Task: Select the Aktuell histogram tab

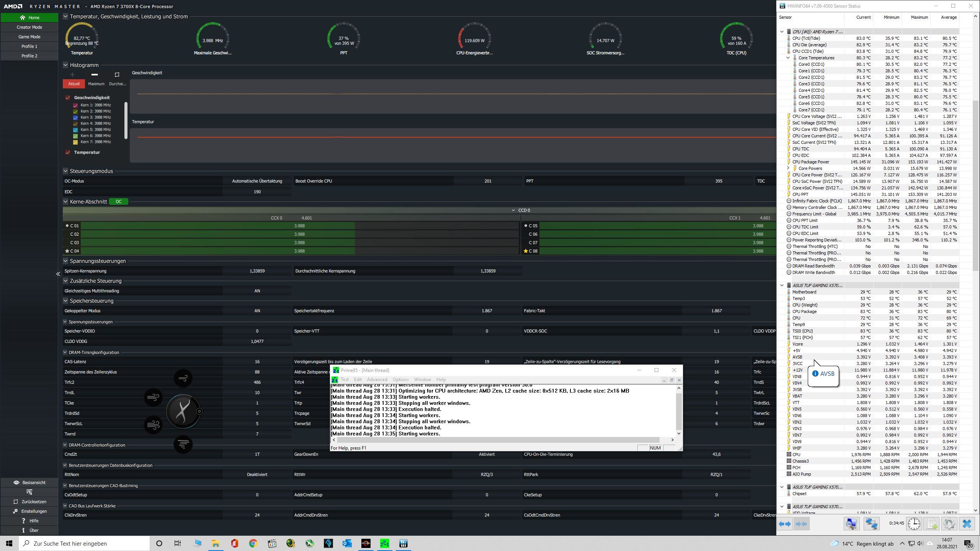Action: (x=74, y=84)
